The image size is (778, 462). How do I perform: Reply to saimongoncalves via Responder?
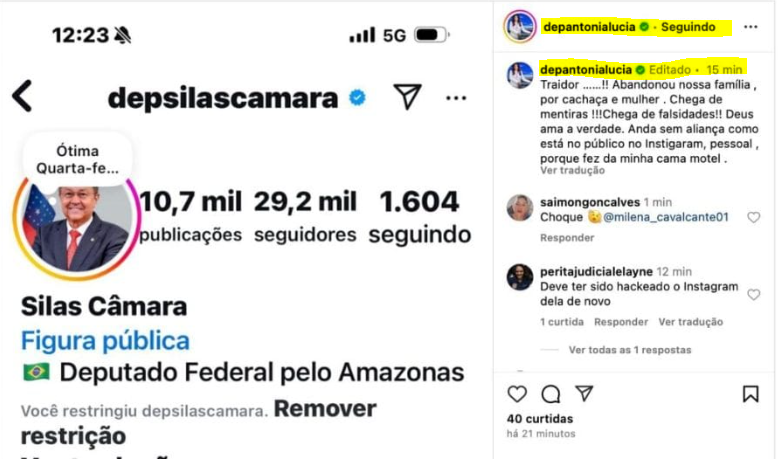click(567, 238)
